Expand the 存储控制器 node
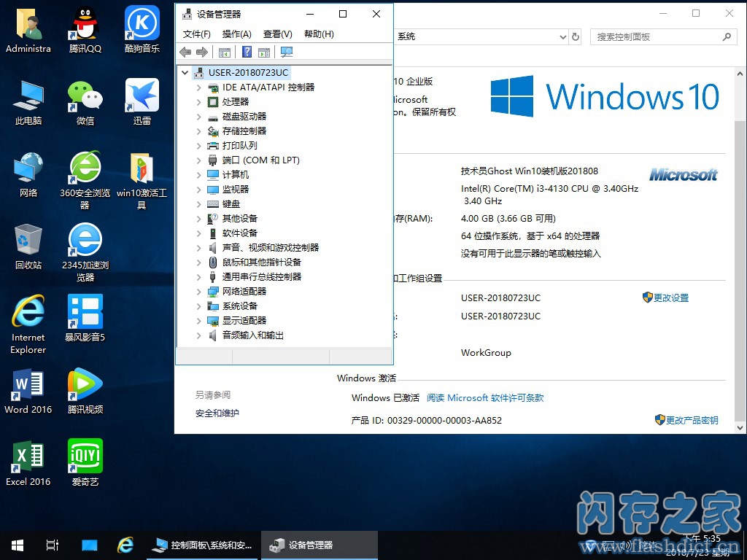This screenshot has height=560, width=747. point(198,131)
